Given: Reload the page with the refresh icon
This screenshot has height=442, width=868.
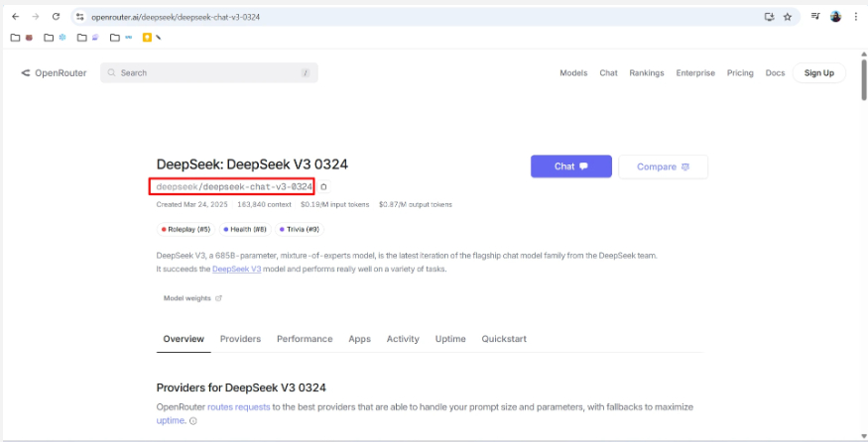Looking at the screenshot, I should pos(56,17).
